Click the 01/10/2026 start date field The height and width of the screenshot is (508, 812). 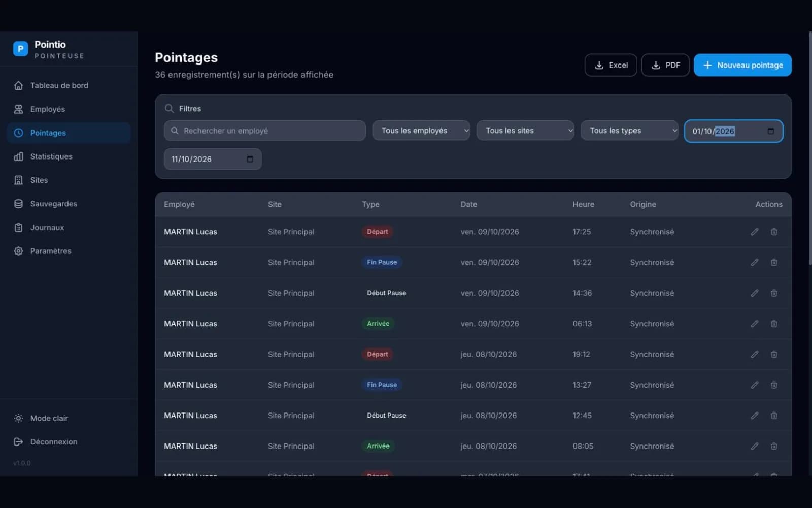pyautogui.click(x=734, y=131)
